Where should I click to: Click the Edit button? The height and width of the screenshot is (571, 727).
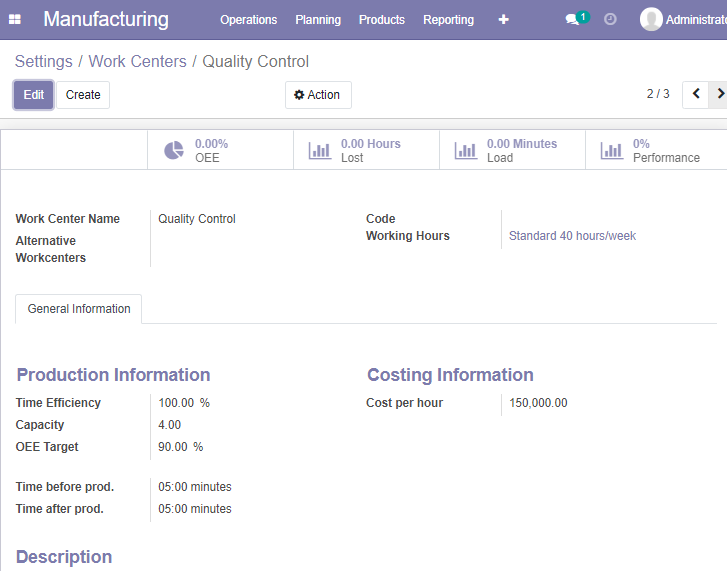33,95
